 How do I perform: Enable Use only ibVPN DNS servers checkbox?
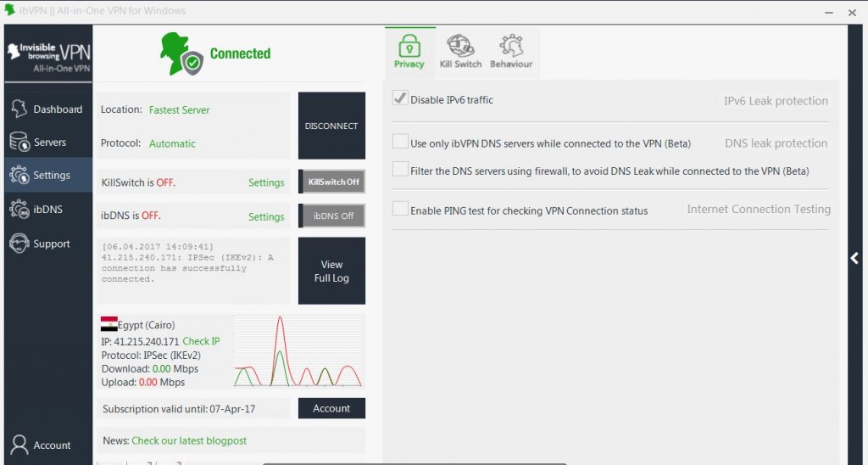click(x=400, y=142)
